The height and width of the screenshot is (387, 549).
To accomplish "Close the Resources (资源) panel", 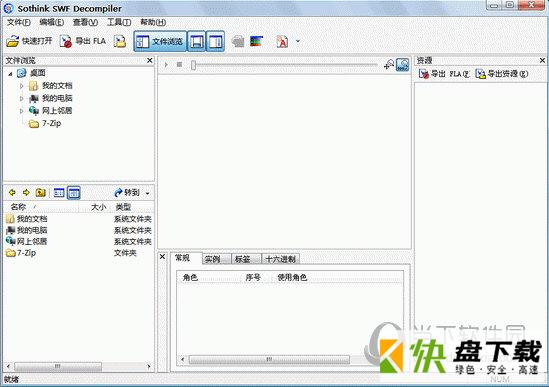I will [x=542, y=61].
